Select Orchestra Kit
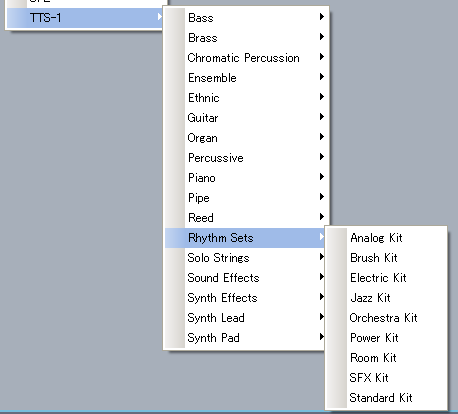 pos(386,318)
